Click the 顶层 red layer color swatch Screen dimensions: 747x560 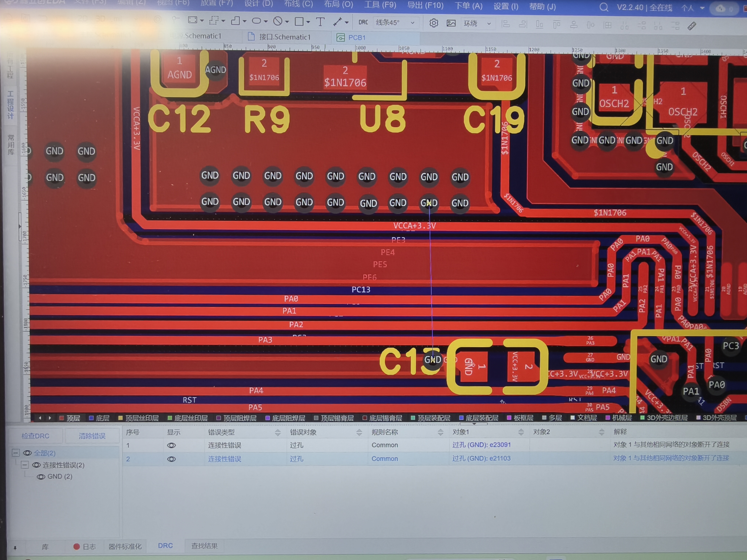[62, 418]
